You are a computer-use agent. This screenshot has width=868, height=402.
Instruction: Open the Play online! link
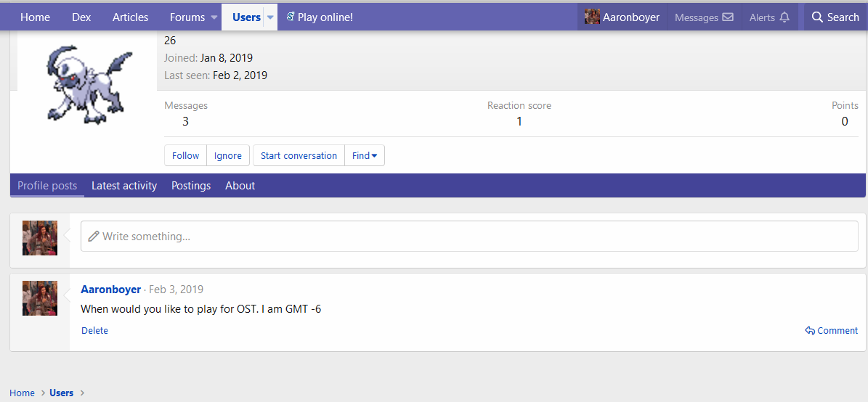(x=320, y=17)
